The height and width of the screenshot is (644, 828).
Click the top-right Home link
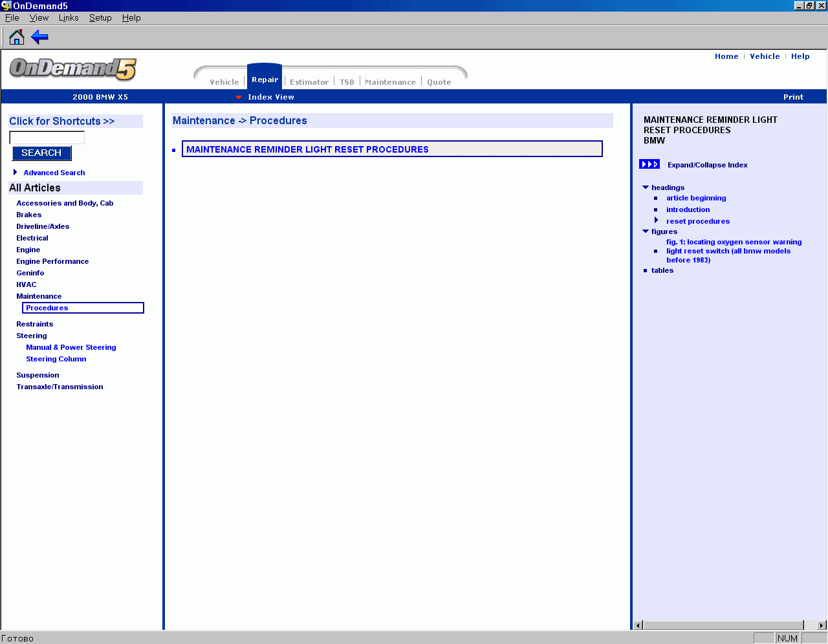click(x=726, y=56)
